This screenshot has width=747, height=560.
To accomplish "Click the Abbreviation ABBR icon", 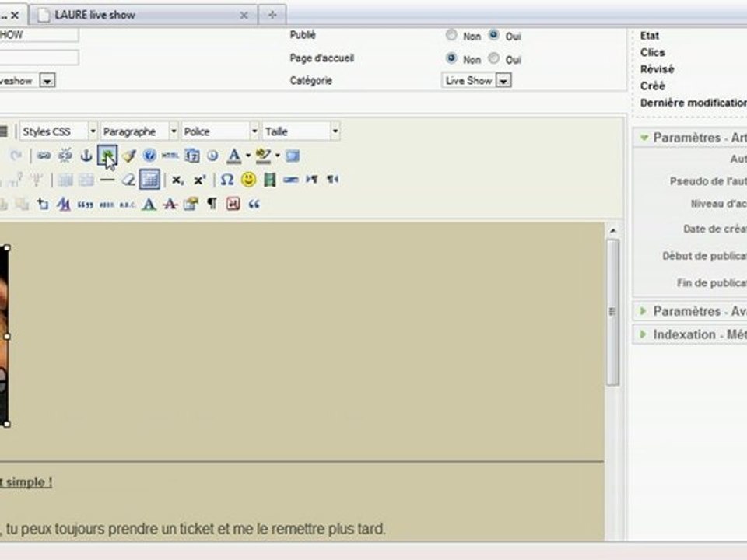I will pos(107,205).
